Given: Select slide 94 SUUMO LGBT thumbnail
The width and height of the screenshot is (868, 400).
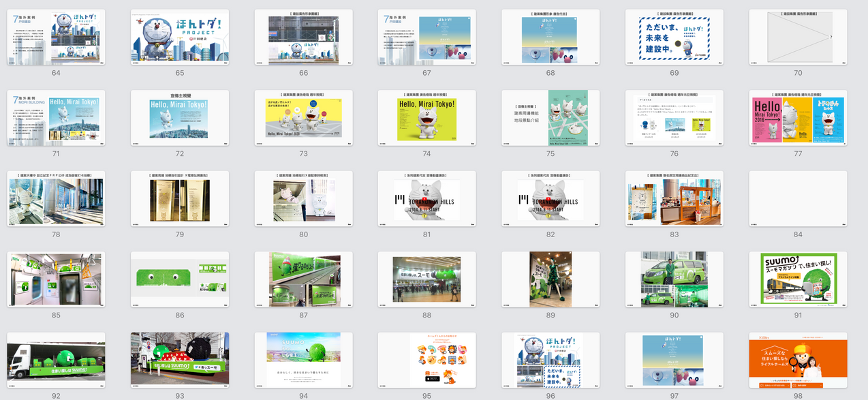Looking at the screenshot, I should 303,360.
